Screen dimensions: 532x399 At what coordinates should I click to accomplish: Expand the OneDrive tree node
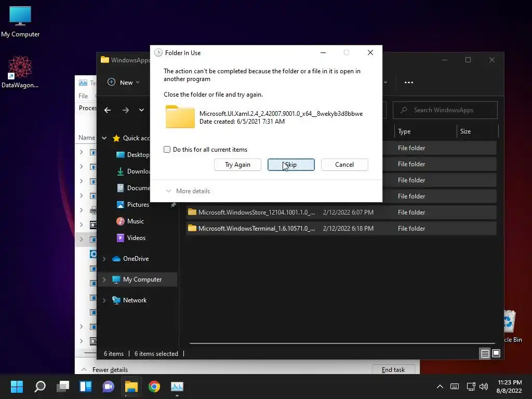click(104, 259)
